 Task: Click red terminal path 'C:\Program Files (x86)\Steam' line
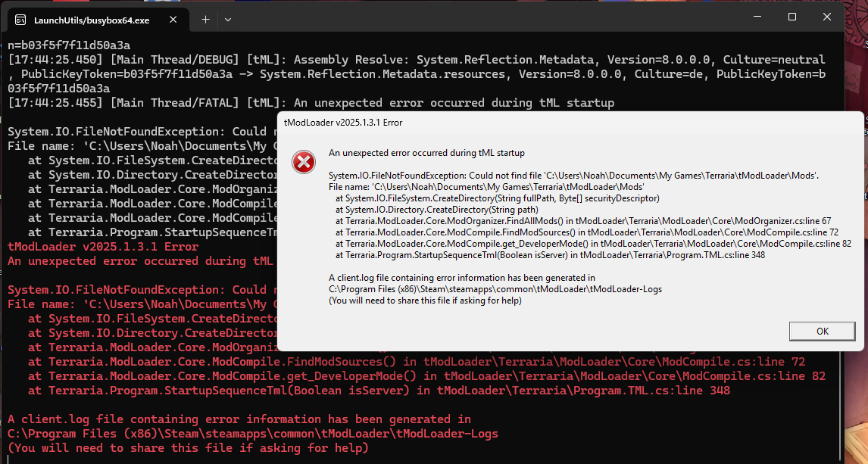(x=253, y=434)
